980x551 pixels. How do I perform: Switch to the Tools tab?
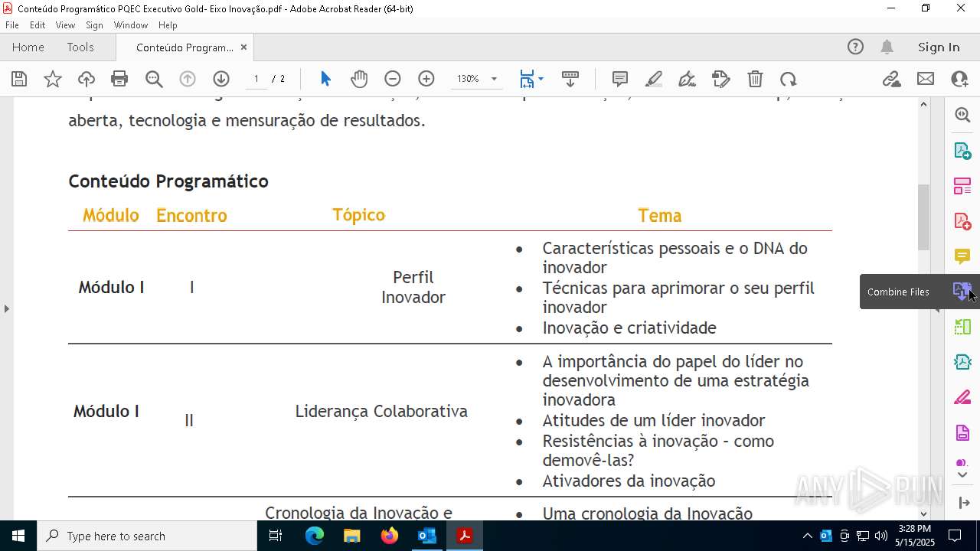(x=80, y=47)
